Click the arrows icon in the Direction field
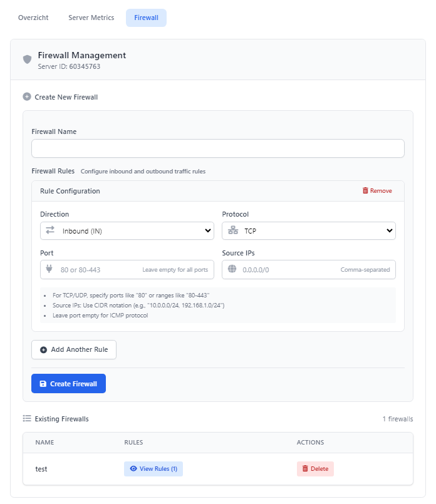 (50, 230)
